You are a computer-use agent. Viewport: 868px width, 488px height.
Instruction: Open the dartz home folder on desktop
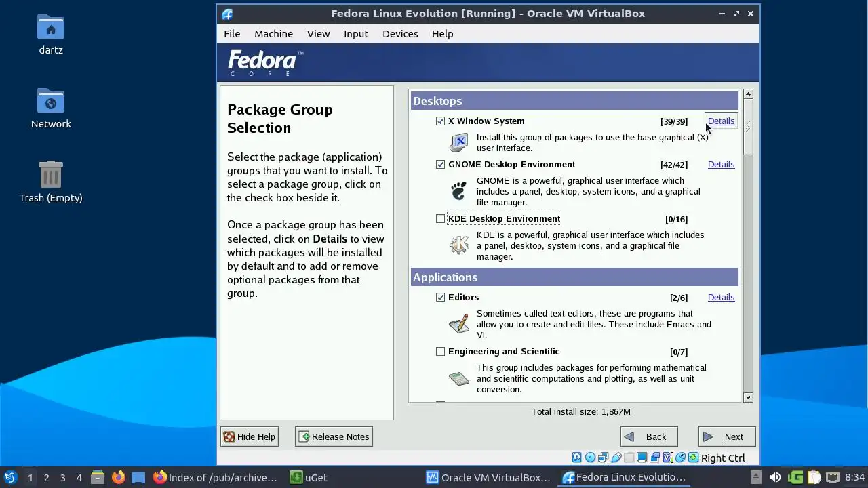click(x=51, y=34)
